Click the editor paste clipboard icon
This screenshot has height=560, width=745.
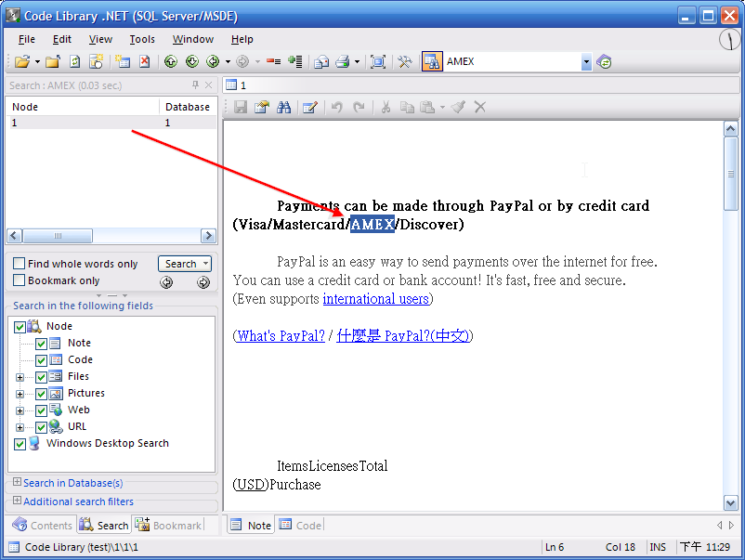(x=427, y=107)
